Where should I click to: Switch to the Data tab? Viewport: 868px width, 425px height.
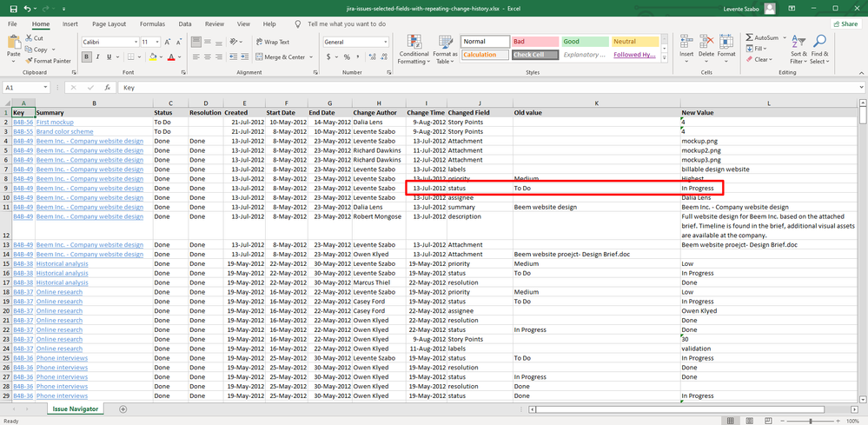185,24
